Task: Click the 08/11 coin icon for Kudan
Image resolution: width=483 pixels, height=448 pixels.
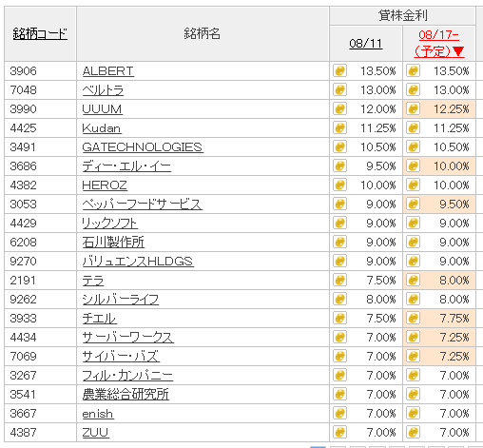Action: (x=339, y=127)
